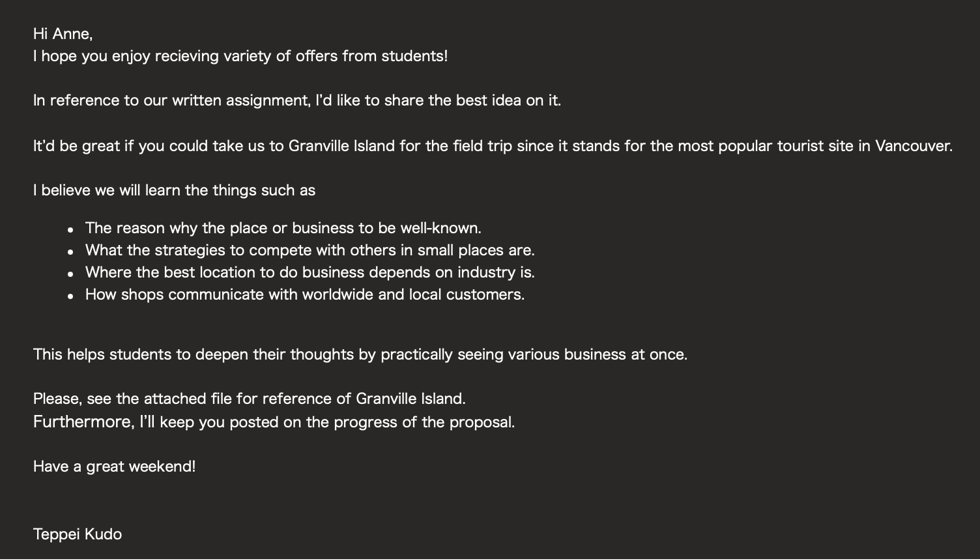Click bullet item 'The reason why the place'
This screenshot has height=559, width=980.
tap(283, 228)
